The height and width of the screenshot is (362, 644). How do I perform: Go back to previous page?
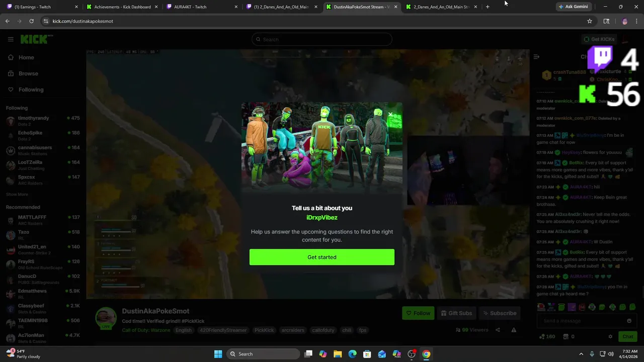7,21
